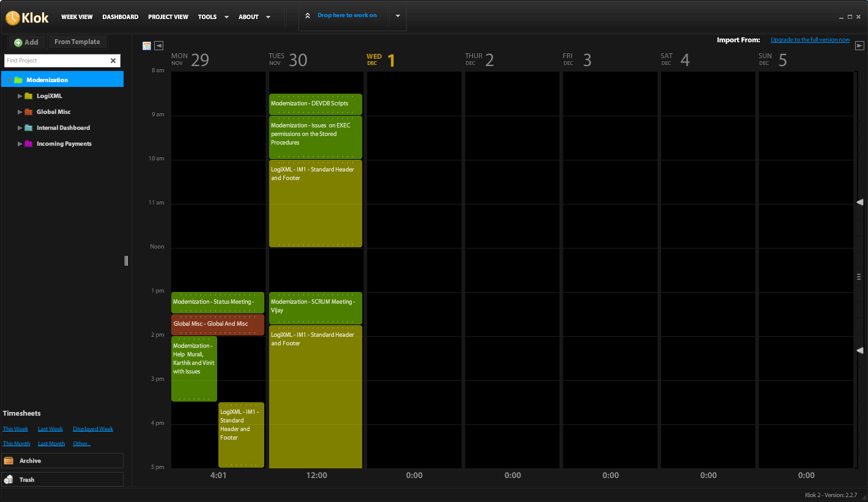868x502 pixels.
Task: Clear the Find Project search box
Action: (x=113, y=61)
